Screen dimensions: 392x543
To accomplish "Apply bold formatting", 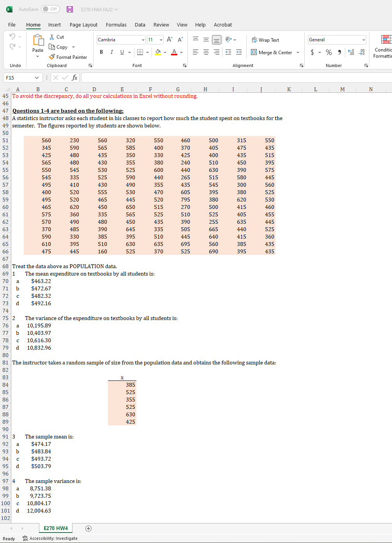I will pyautogui.click(x=101, y=52).
